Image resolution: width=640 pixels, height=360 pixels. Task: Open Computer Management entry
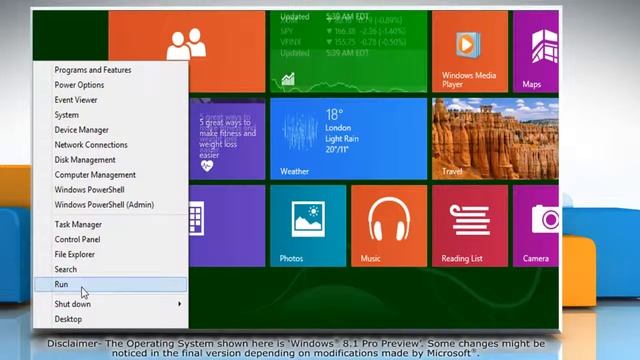(111, 175)
